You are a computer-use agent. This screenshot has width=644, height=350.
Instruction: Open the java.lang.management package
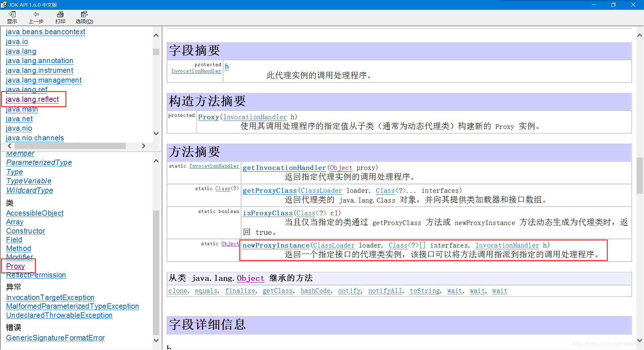pyautogui.click(x=44, y=80)
